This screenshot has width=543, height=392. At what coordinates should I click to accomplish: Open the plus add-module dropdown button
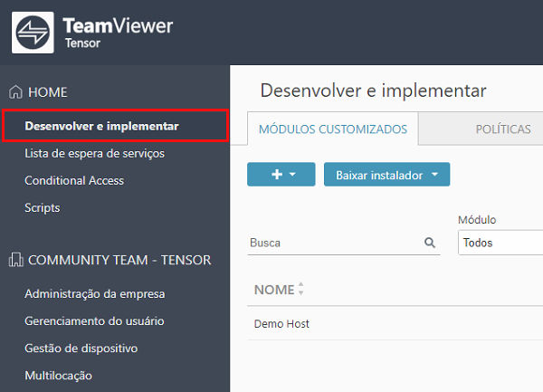[x=281, y=174]
